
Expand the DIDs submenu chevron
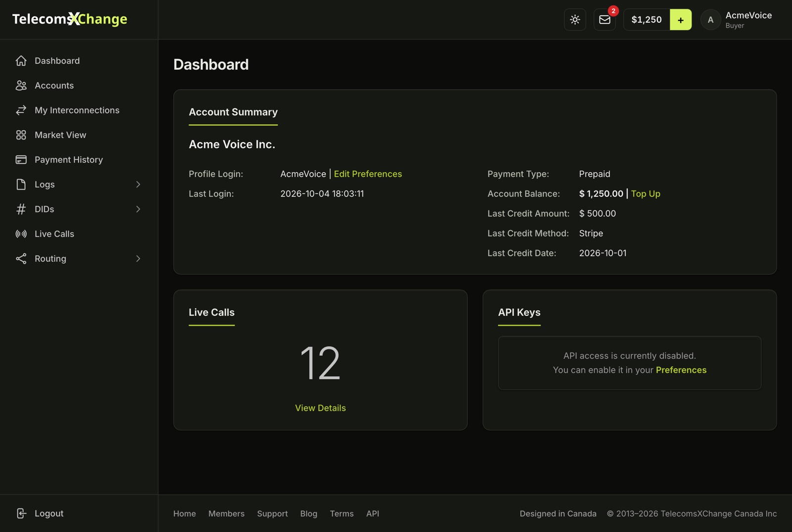tap(138, 209)
